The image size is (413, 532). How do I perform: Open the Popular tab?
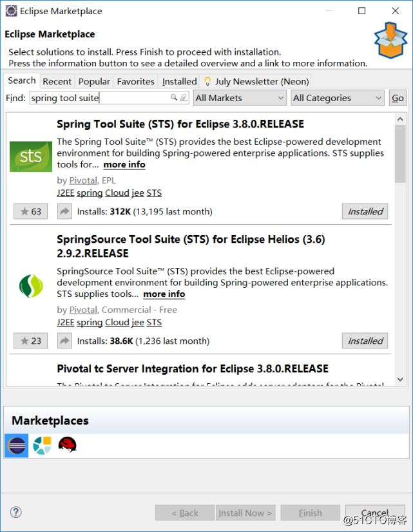[x=94, y=81]
